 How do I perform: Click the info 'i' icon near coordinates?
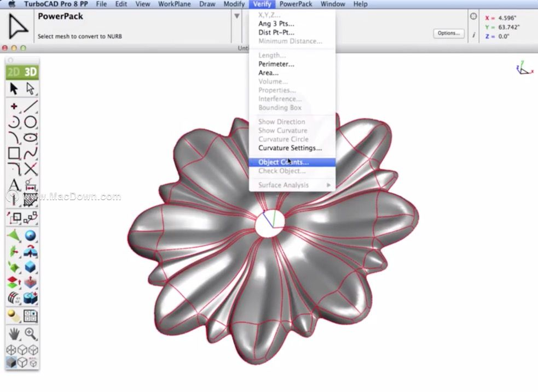pyautogui.click(x=473, y=35)
